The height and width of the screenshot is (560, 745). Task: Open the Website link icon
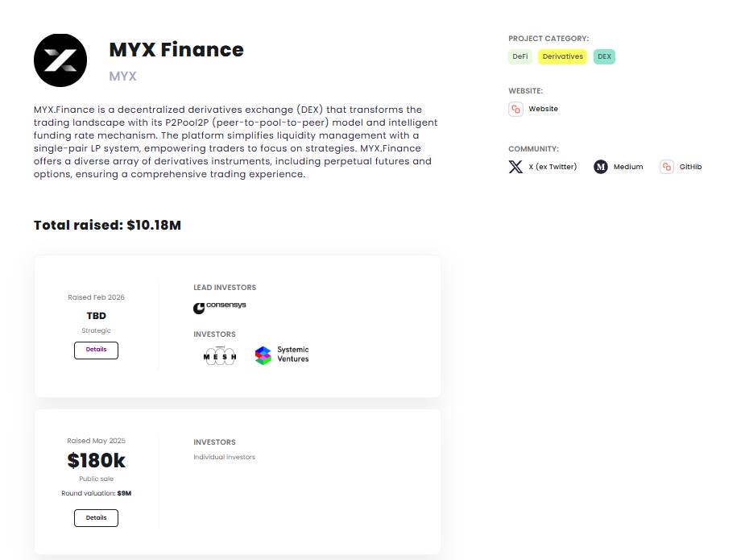click(516, 109)
